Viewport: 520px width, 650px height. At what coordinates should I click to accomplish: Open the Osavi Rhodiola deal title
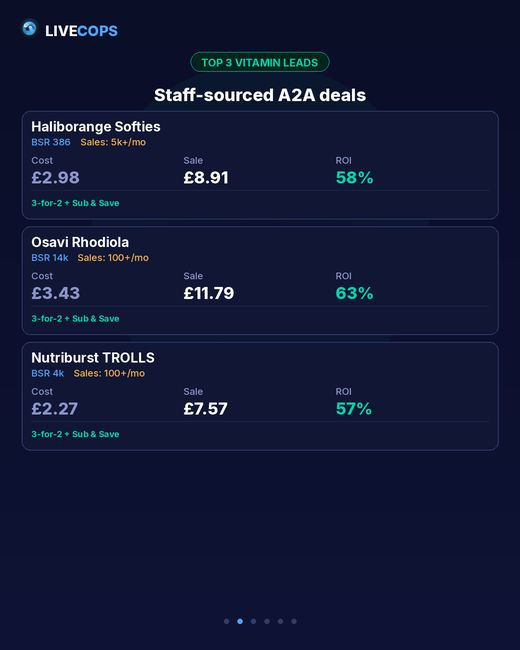[80, 242]
